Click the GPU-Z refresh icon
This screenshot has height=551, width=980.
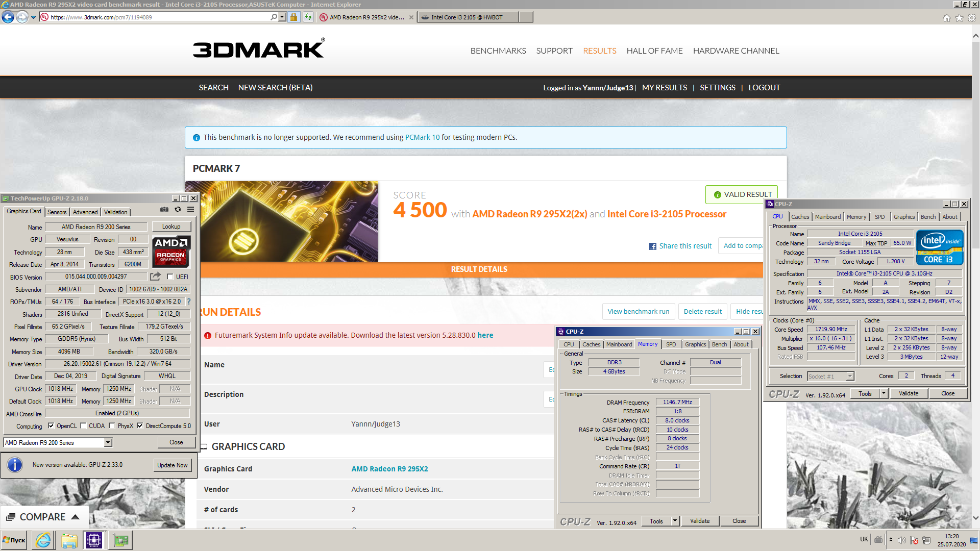click(x=178, y=210)
